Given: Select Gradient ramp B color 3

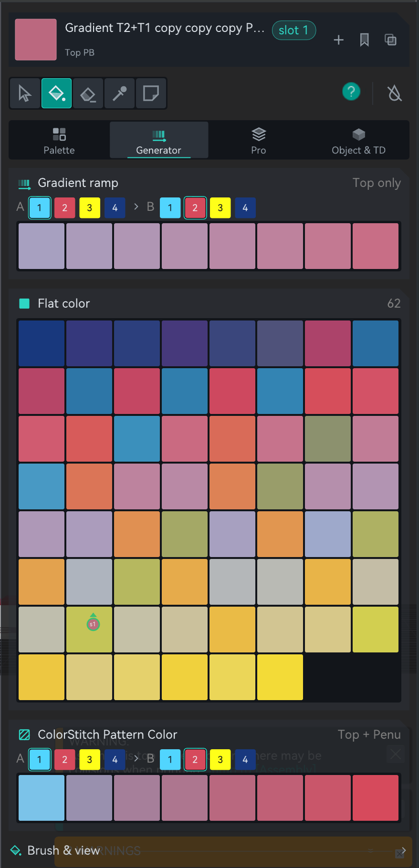Looking at the screenshot, I should click(220, 208).
